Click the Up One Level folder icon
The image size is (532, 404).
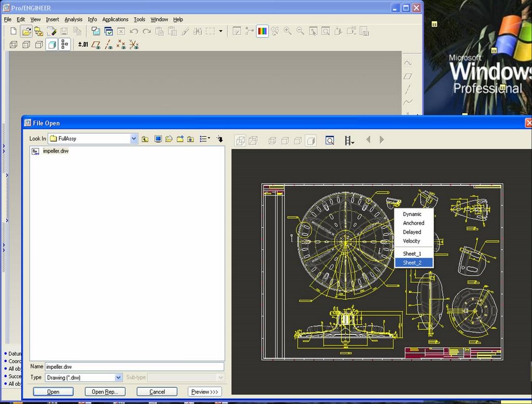145,139
